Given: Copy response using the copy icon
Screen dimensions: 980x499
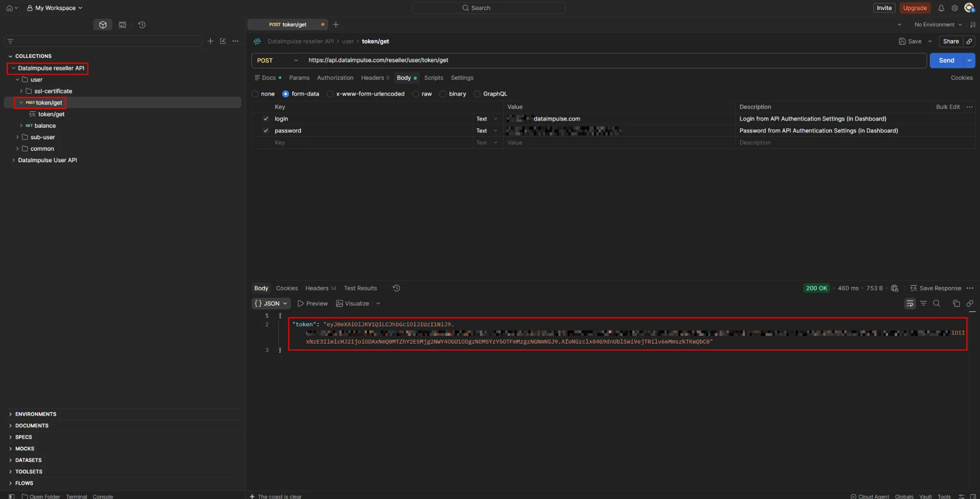Looking at the screenshot, I should tap(956, 303).
